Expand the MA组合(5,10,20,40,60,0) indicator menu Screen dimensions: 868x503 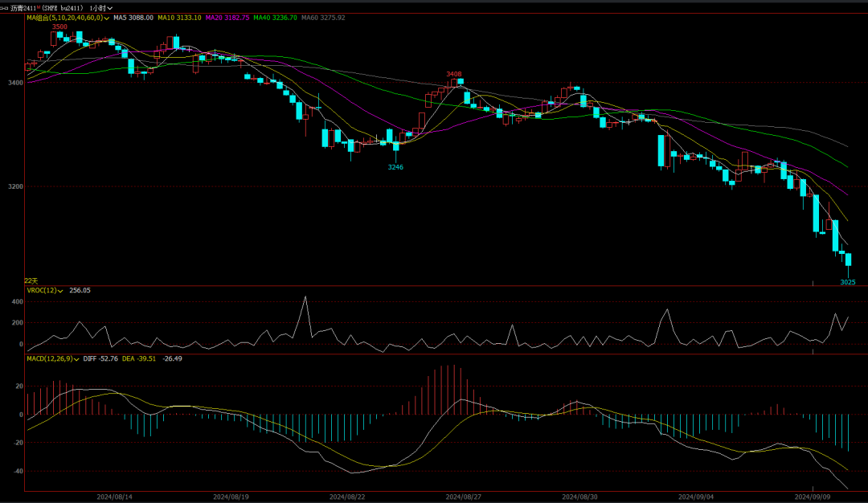(68, 18)
